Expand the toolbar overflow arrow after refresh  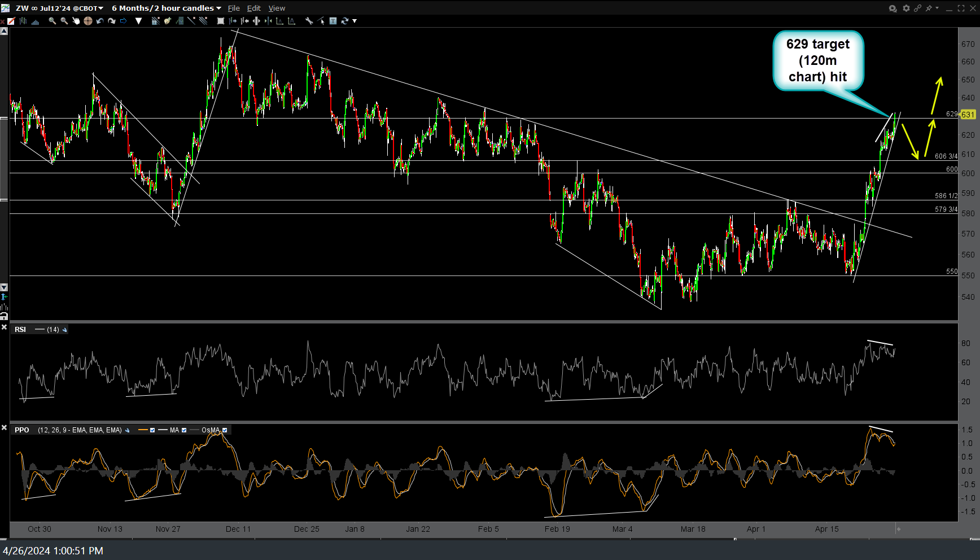(355, 21)
